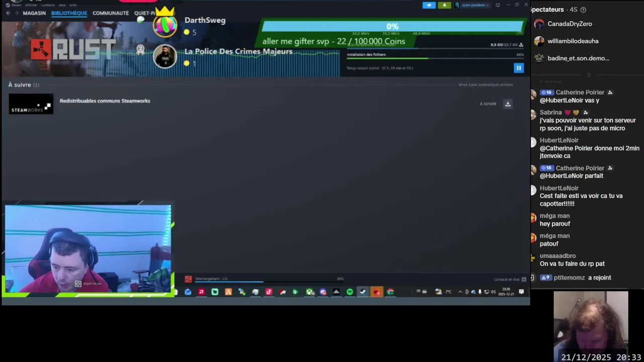Click the 'À suivre' label beside download icon

pos(488,104)
